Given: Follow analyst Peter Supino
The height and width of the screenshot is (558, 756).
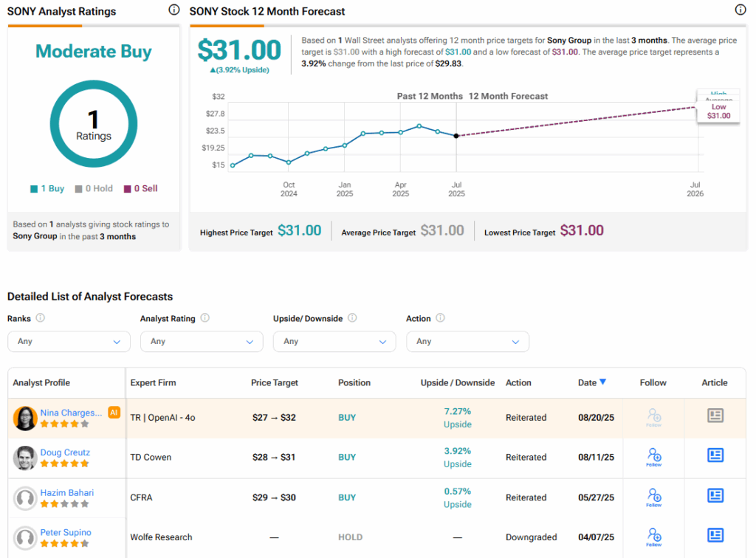Looking at the screenshot, I should pos(653,536).
